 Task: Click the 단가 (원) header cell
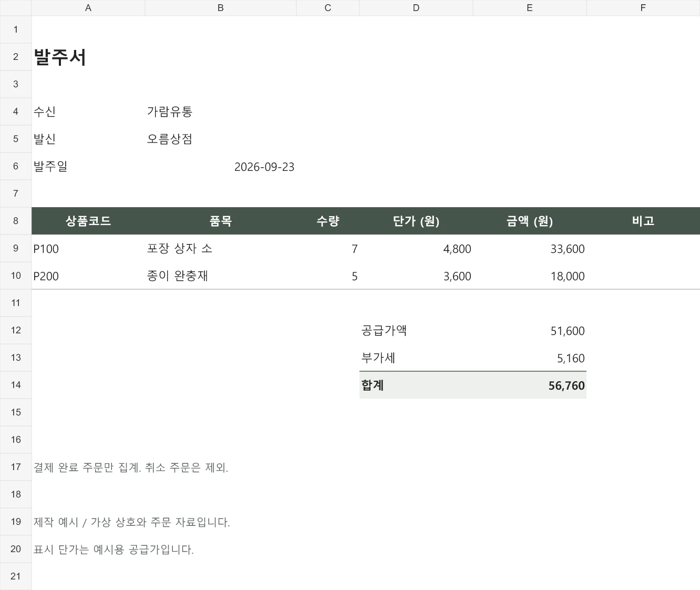(x=416, y=221)
